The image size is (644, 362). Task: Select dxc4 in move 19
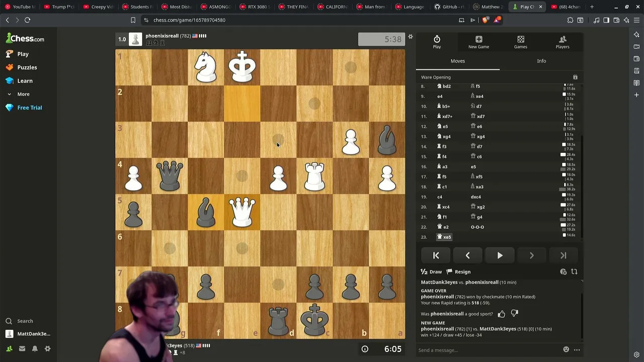coord(476,197)
